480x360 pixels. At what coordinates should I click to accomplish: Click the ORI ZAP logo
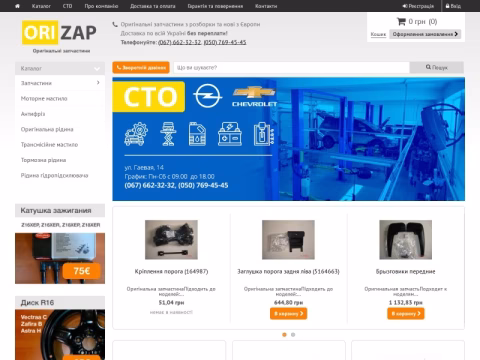point(59,33)
